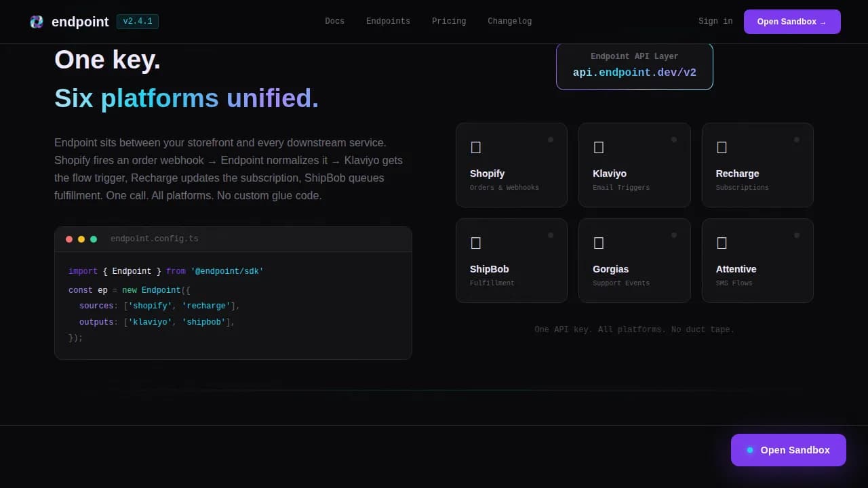This screenshot has width=868, height=488.
Task: Click 'Orders & Webhooks' subtitle
Action: click(505, 188)
